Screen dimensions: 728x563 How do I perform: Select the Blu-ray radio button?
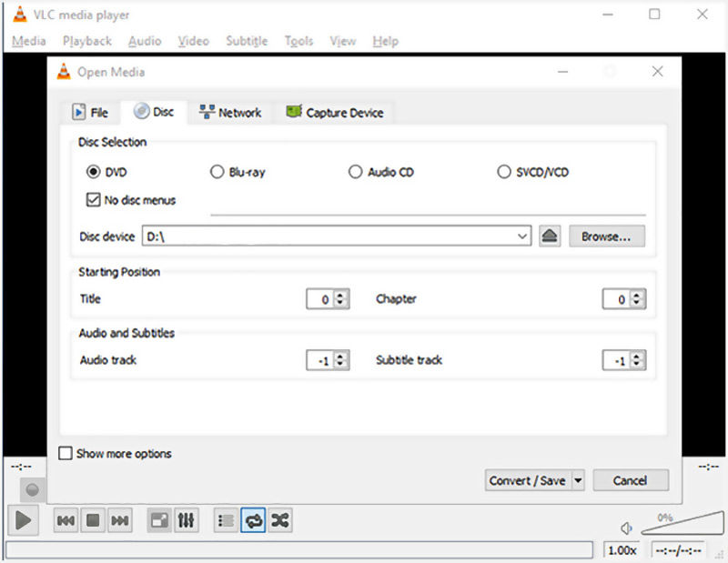coord(217,172)
